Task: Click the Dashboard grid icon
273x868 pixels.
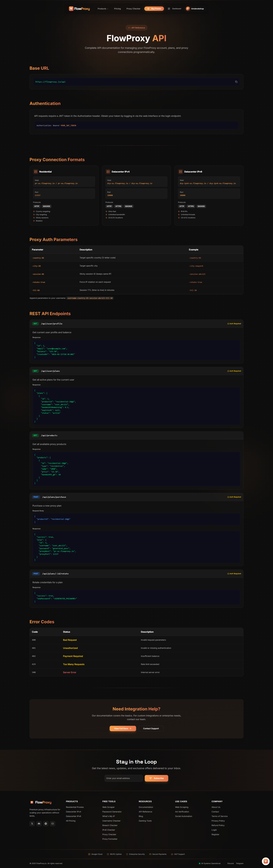Action: pyautogui.click(x=169, y=9)
